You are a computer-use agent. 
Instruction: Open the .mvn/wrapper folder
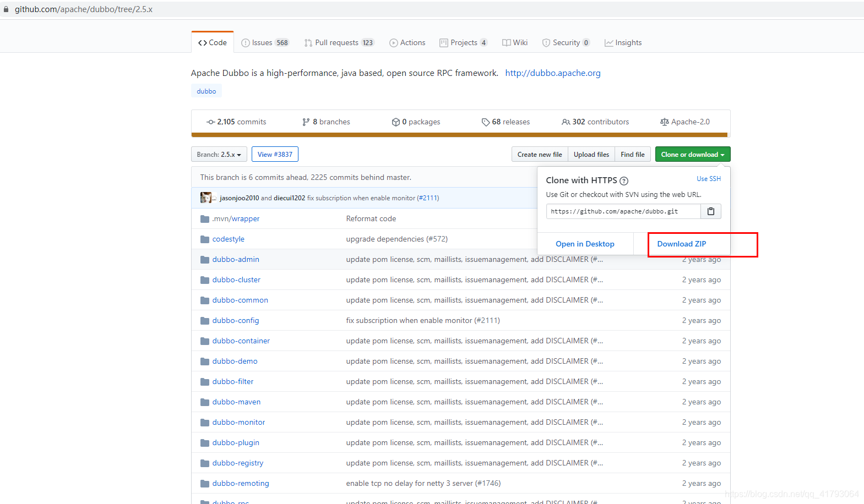coord(236,218)
